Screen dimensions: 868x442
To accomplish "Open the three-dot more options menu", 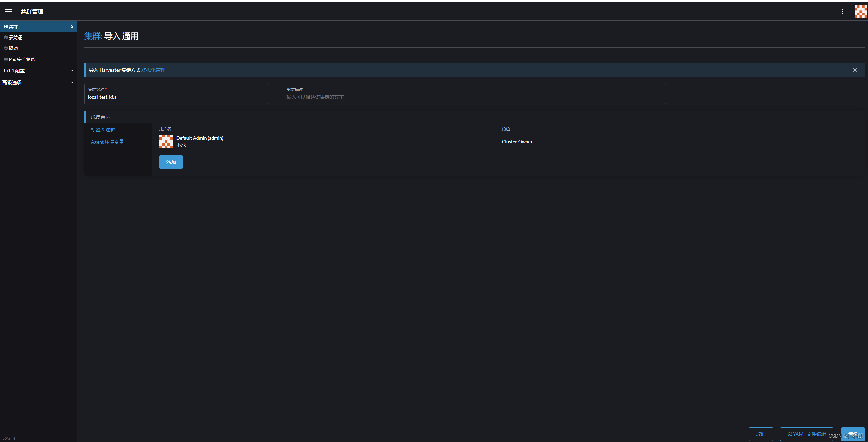I will pyautogui.click(x=842, y=11).
